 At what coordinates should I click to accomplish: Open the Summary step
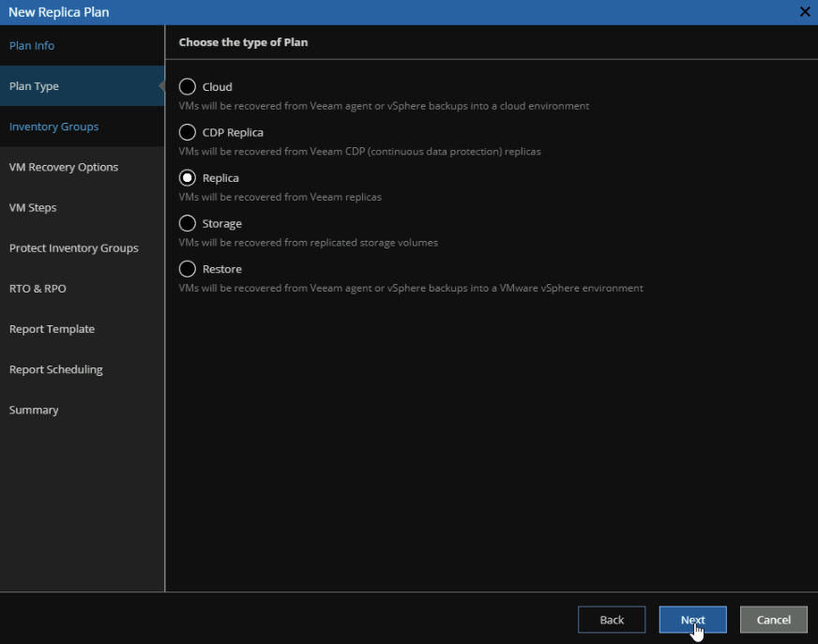coord(83,410)
